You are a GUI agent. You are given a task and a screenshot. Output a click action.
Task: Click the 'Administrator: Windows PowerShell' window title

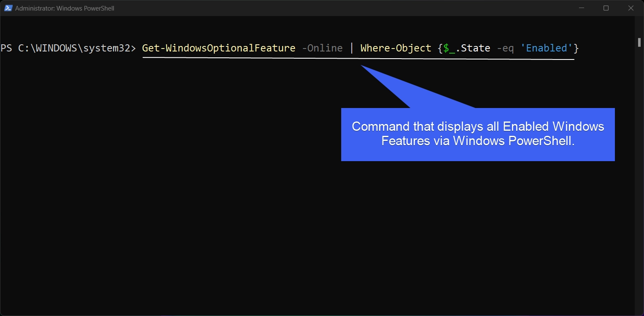pos(65,8)
